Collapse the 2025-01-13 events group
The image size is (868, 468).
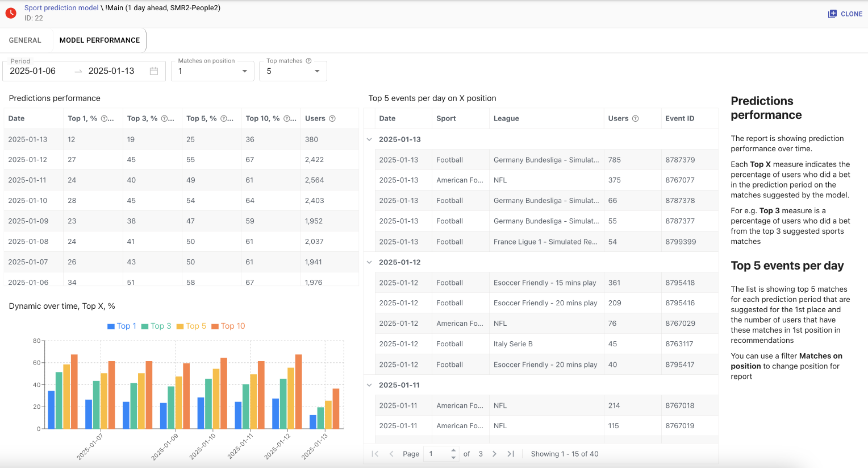tap(370, 139)
